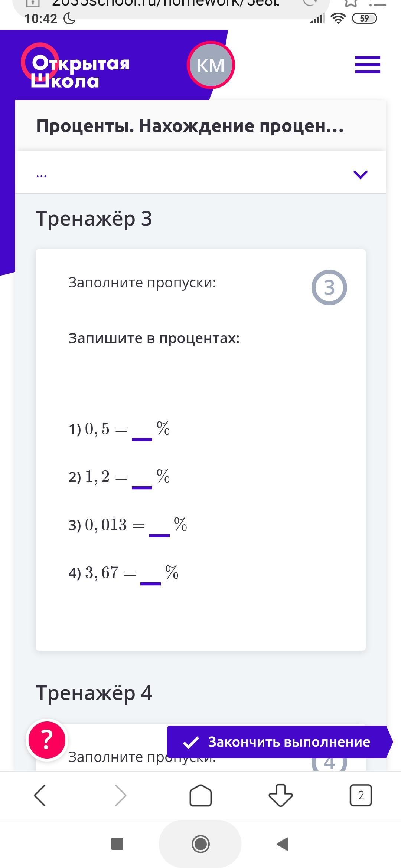Click the Проценты. Нахождение процен… lesson title
Screen dimensions: 401x868
click(190, 126)
